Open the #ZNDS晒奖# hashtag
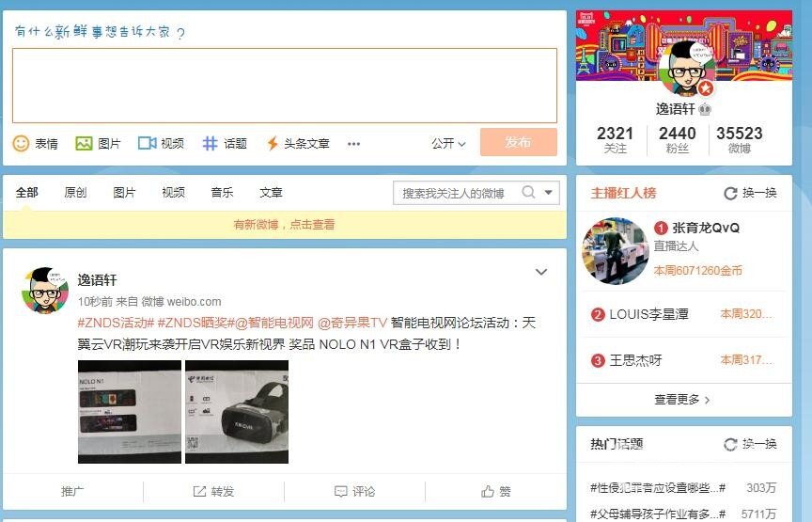Image resolution: width=812 pixels, height=522 pixels. point(195,323)
